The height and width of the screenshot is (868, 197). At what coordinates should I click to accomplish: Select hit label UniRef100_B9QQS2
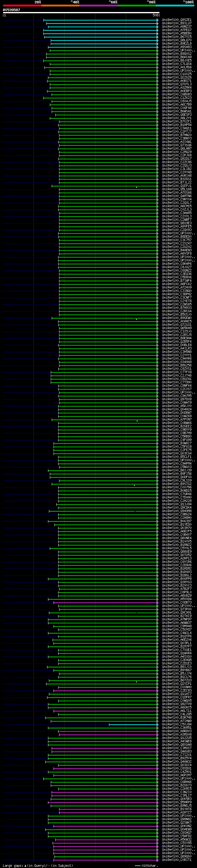[176, 54]
